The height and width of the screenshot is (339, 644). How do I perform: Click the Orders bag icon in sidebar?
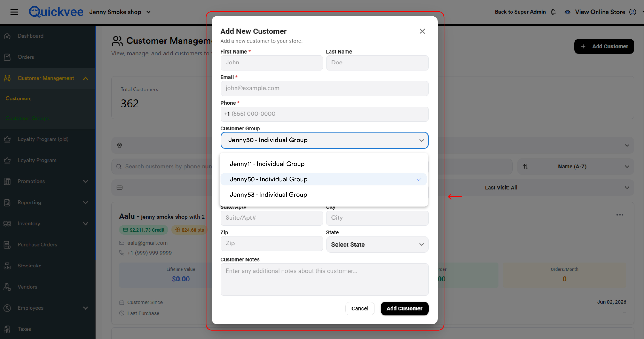coord(7,57)
